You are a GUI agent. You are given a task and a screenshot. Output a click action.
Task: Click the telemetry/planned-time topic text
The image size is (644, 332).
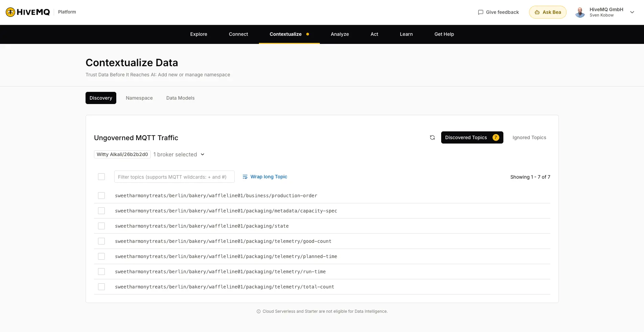[x=226, y=256]
